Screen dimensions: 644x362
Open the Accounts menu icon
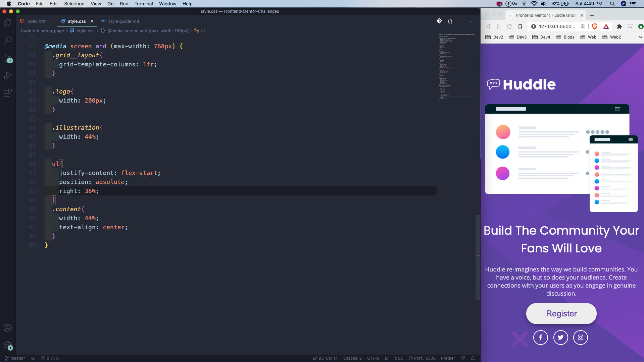7,328
